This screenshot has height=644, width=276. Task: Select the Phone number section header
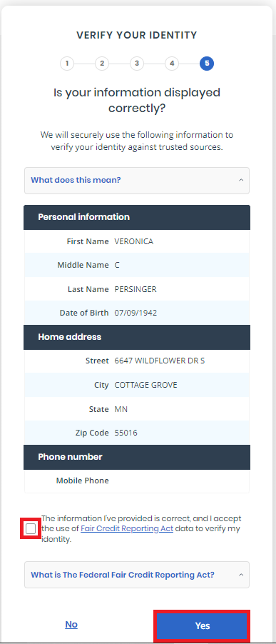point(137,457)
